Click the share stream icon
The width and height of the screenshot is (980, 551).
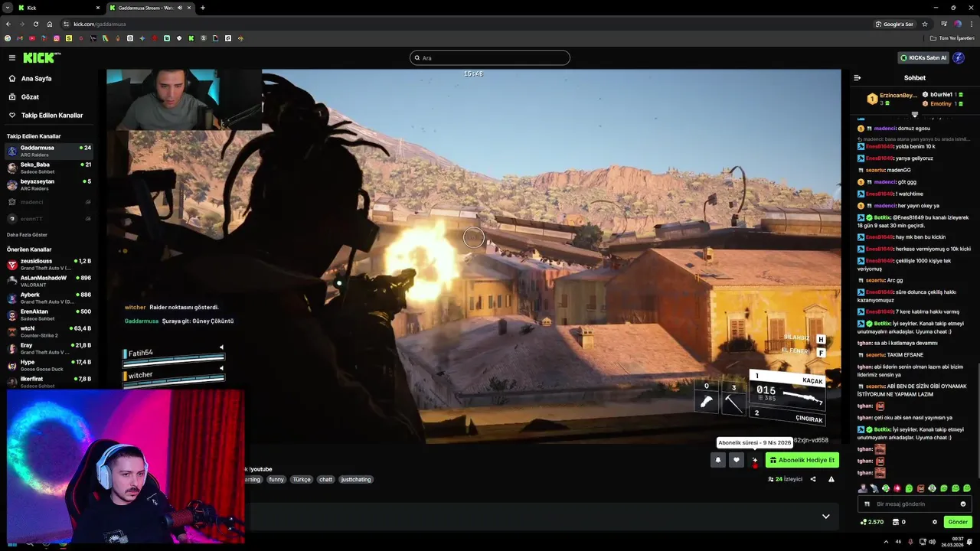[x=813, y=479]
